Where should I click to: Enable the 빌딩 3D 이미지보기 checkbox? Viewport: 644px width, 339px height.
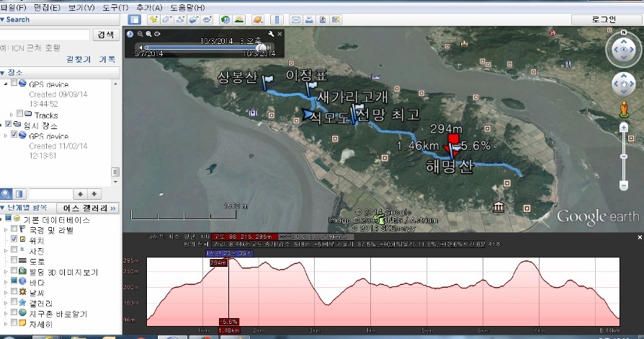point(14,270)
